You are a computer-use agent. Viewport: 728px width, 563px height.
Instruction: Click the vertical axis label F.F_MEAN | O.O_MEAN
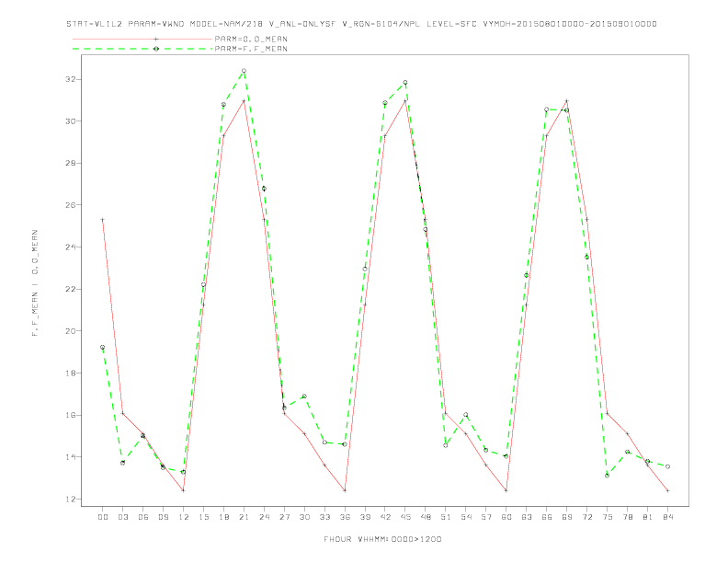(x=35, y=283)
